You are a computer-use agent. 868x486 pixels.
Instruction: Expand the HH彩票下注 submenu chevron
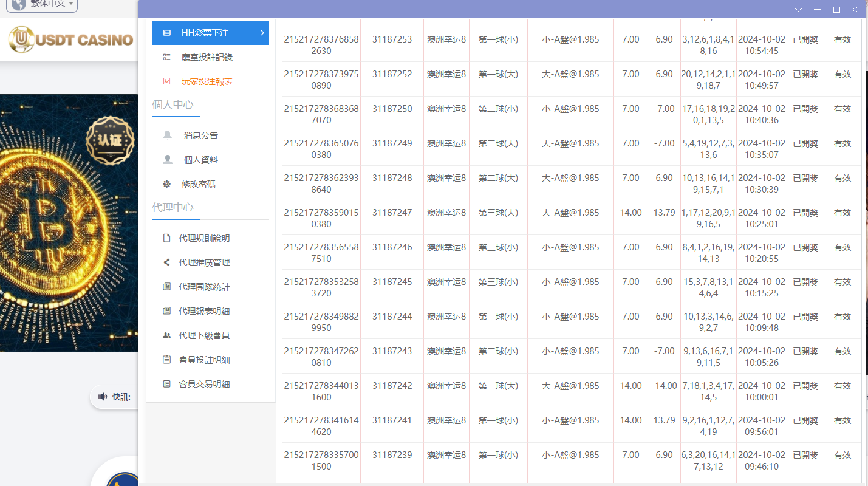click(262, 33)
